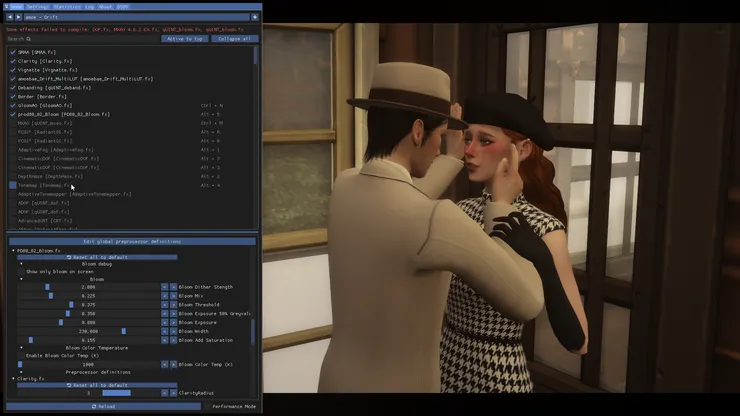Open Edit global preprocessor definitions
Screen dimensions: 740x416
(x=132, y=242)
